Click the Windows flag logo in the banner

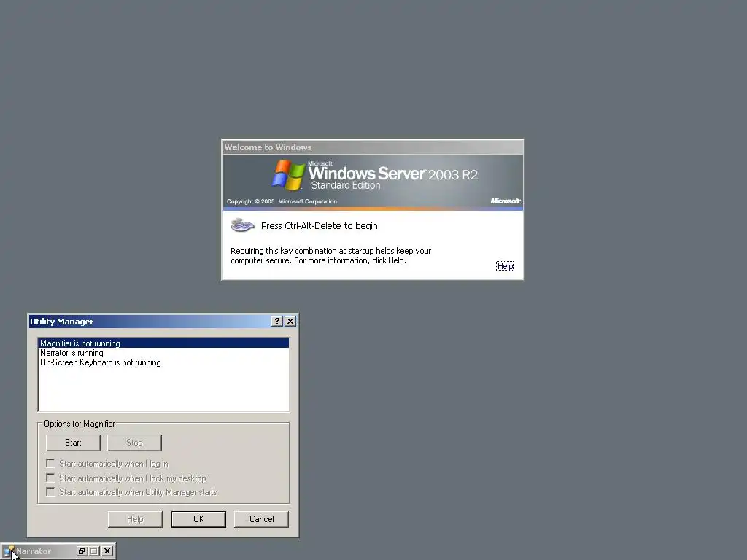click(288, 175)
